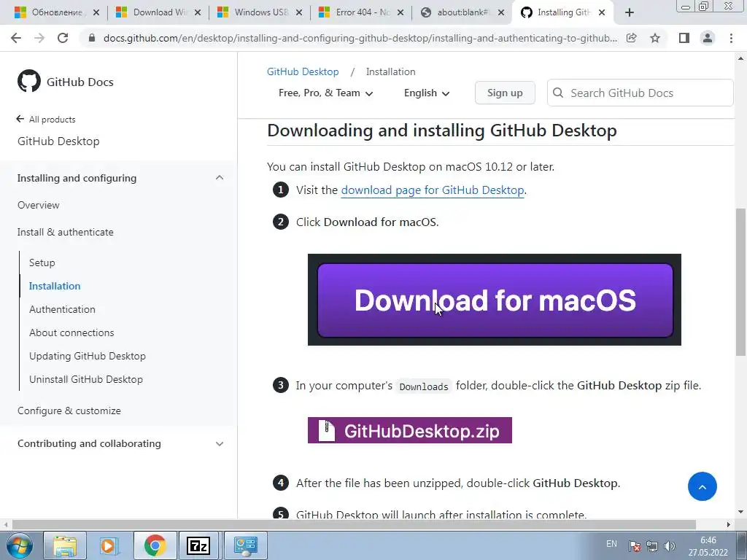
Task: Open the Windows Start button
Action: [19, 545]
